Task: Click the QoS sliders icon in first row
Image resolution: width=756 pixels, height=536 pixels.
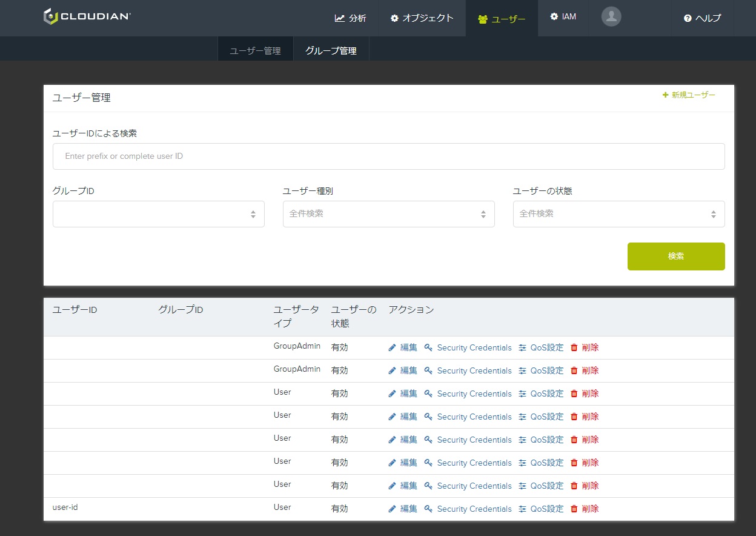Action: point(522,347)
